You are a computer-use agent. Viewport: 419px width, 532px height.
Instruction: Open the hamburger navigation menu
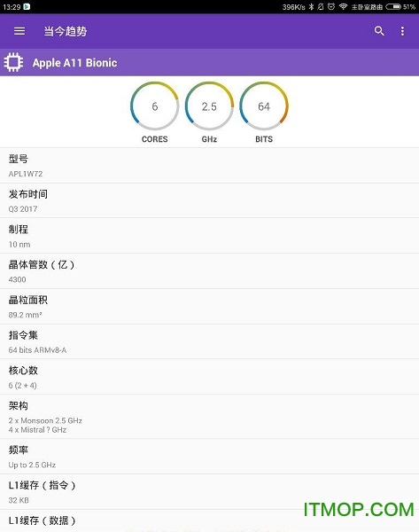tap(19, 31)
